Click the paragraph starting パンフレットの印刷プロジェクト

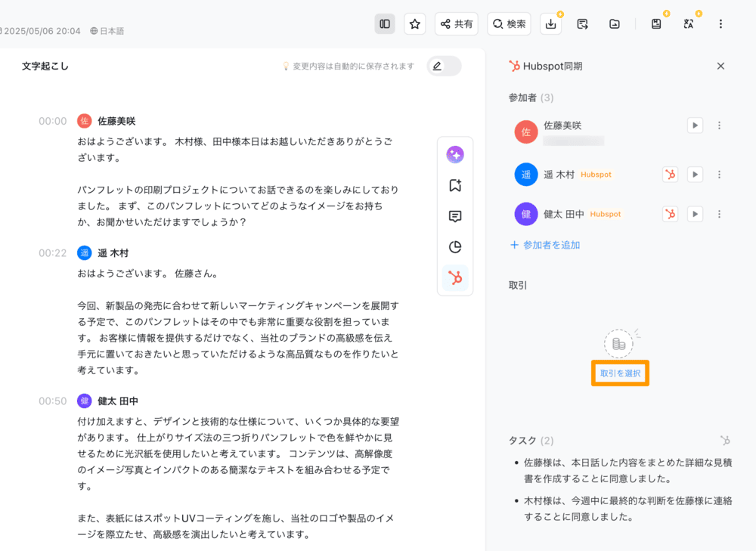point(238,206)
